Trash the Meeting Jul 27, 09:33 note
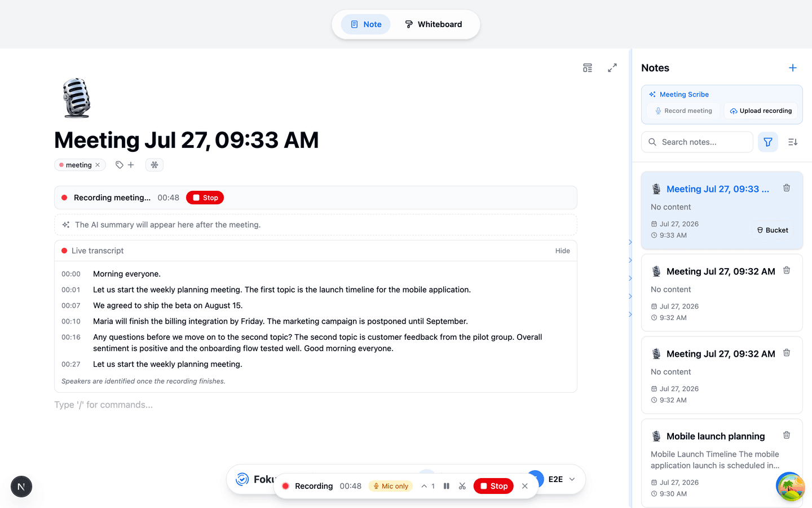Image resolution: width=812 pixels, height=508 pixels. tap(786, 188)
